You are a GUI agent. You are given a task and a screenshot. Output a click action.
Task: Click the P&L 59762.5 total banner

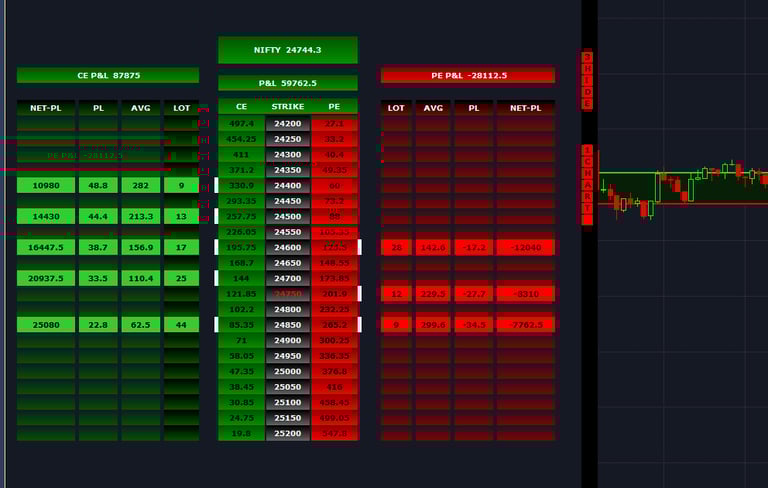(x=288, y=83)
